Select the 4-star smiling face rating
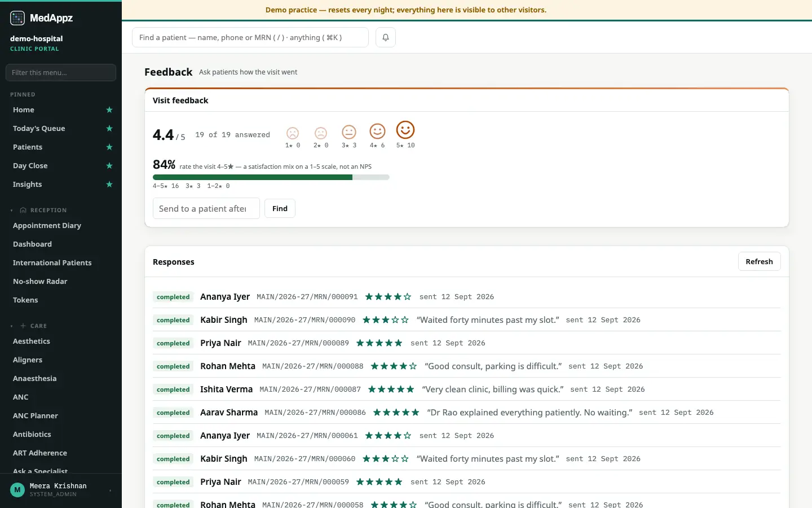Viewport: 812px width, 508px height. tap(377, 131)
